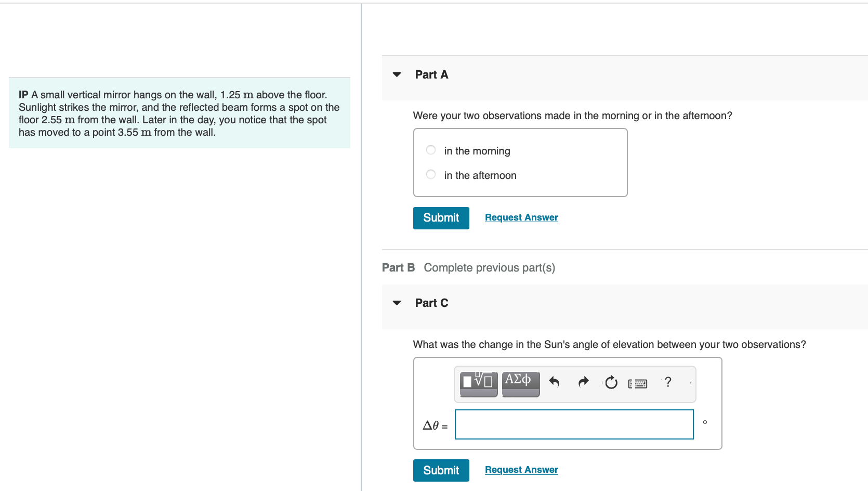868x491 pixels.
Task: Click 'Part B Complete previous part(s)' text
Action: [468, 267]
